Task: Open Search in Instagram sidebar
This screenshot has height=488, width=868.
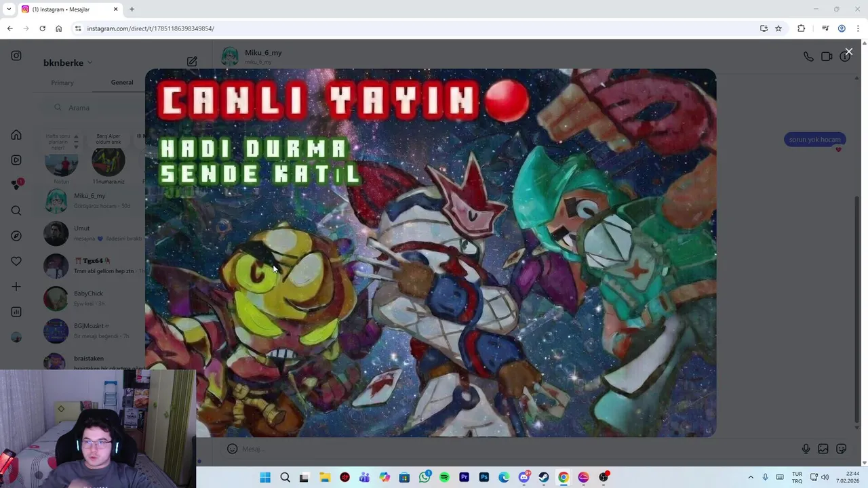Action: [16, 211]
